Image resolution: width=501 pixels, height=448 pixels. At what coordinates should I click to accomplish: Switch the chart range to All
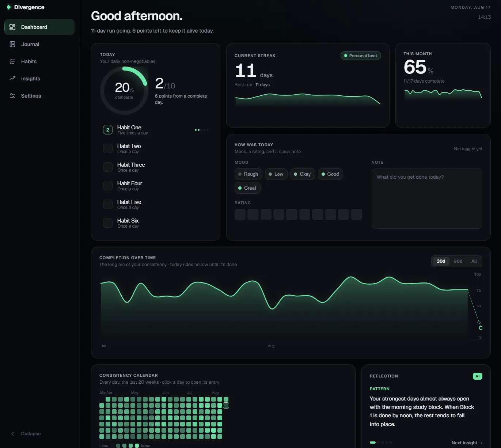point(474,261)
